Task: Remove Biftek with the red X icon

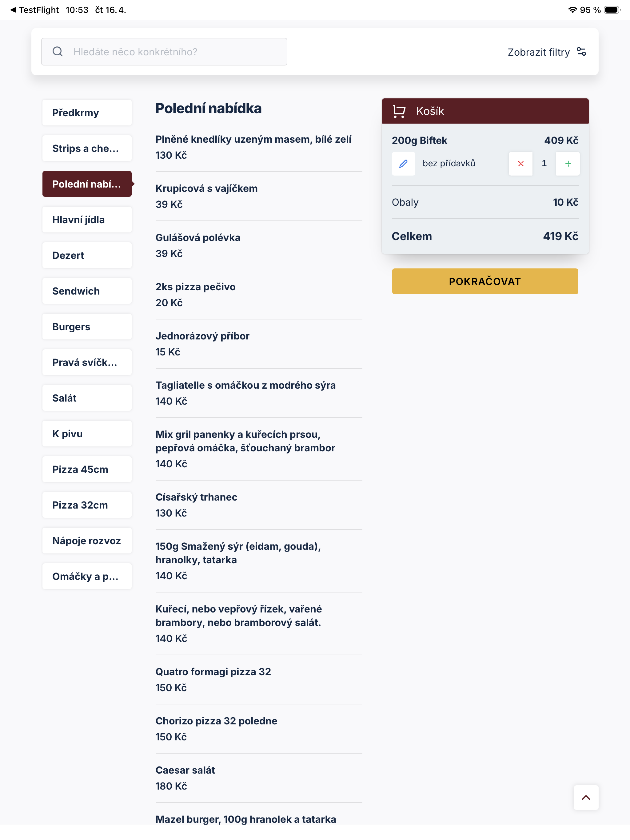Action: [520, 164]
